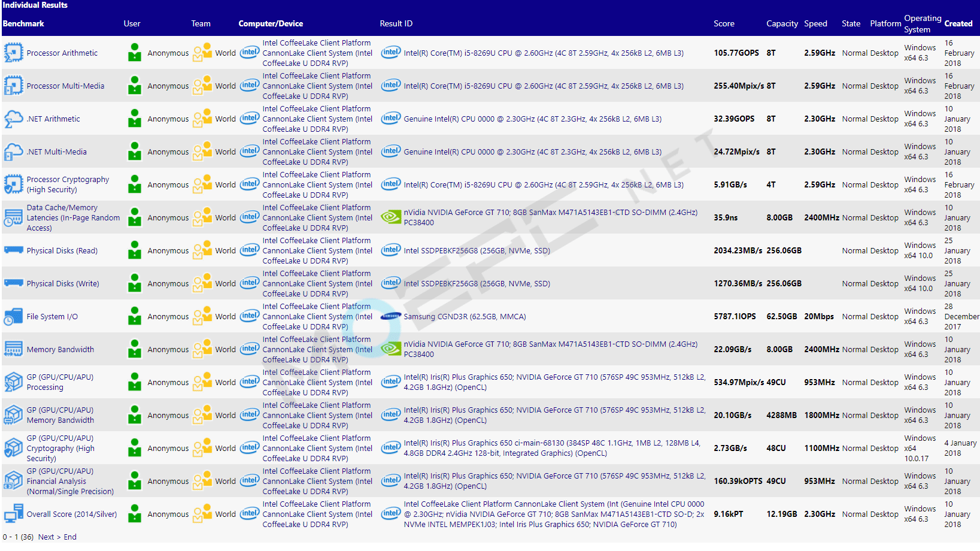This screenshot has width=980, height=551.
Task: Click the .NET Arithmetic cloud icon
Action: (13, 119)
